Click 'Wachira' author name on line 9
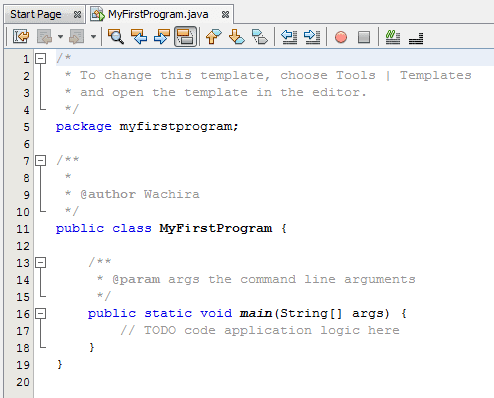 click(x=172, y=194)
